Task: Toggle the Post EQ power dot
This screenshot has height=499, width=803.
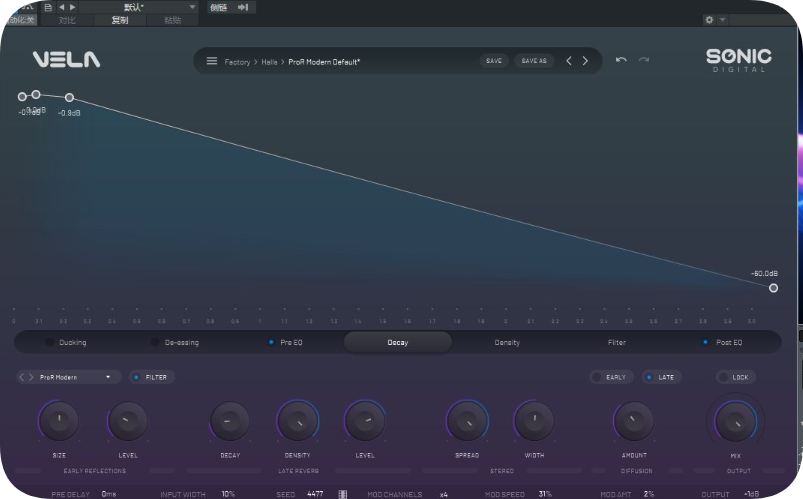Action: click(705, 342)
